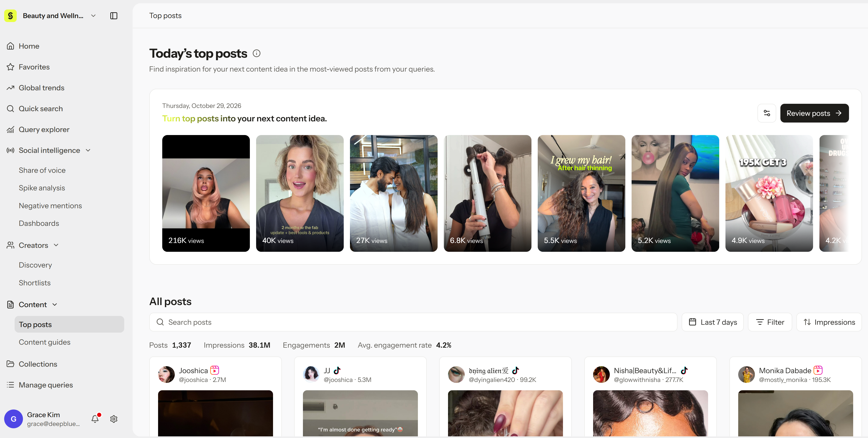
Task: Open Negative mentions
Action: pyautogui.click(x=50, y=206)
